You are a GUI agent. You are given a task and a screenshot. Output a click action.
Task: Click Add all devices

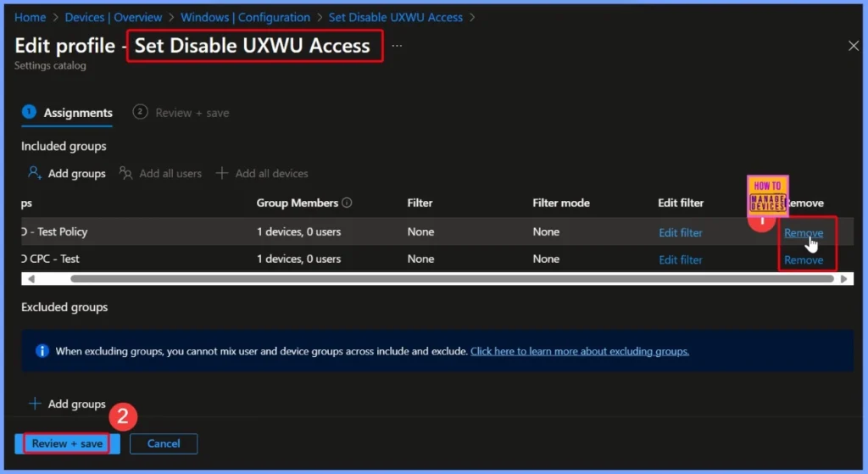[x=262, y=173]
